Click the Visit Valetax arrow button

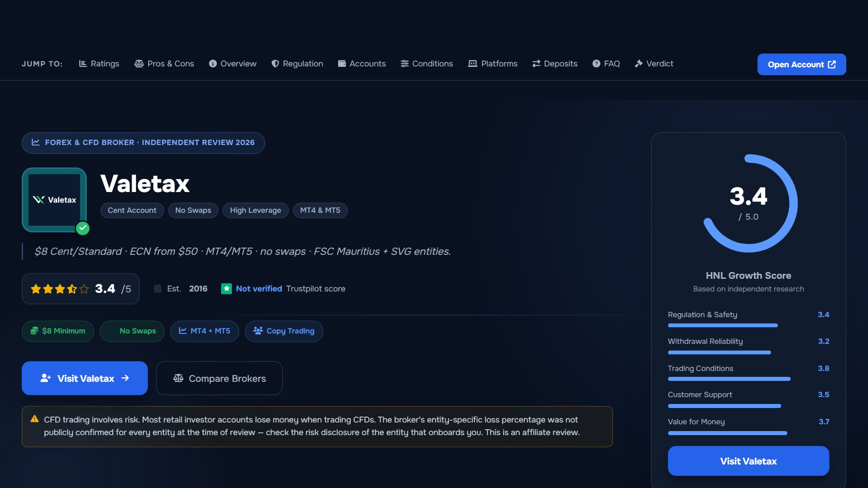click(x=85, y=378)
